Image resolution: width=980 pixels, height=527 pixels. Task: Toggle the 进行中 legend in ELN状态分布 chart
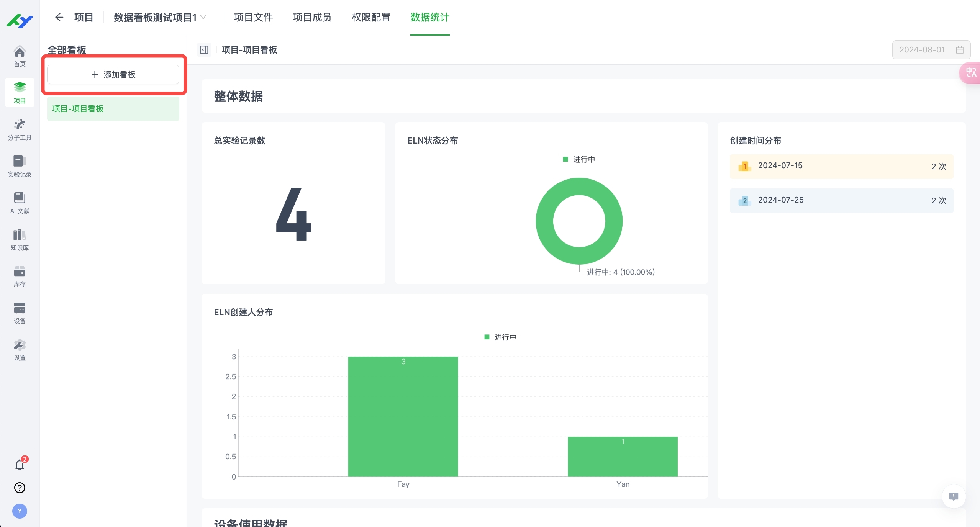(x=578, y=159)
